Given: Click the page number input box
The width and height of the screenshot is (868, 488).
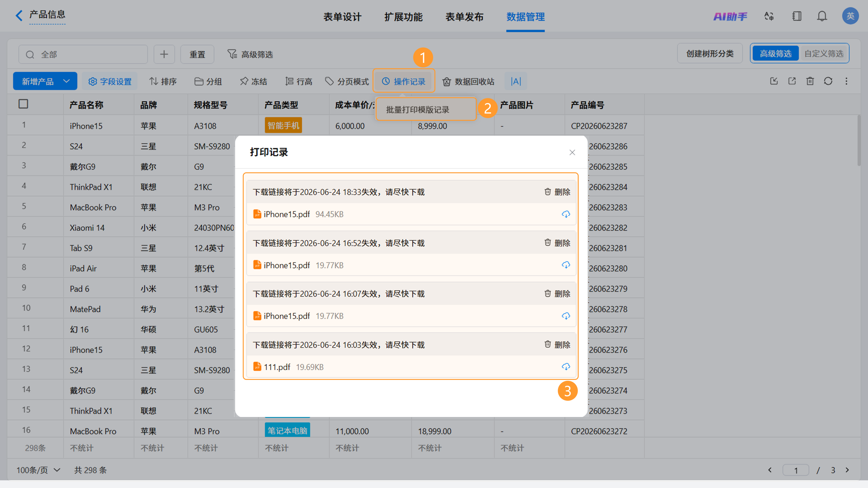Looking at the screenshot, I should 796,470.
